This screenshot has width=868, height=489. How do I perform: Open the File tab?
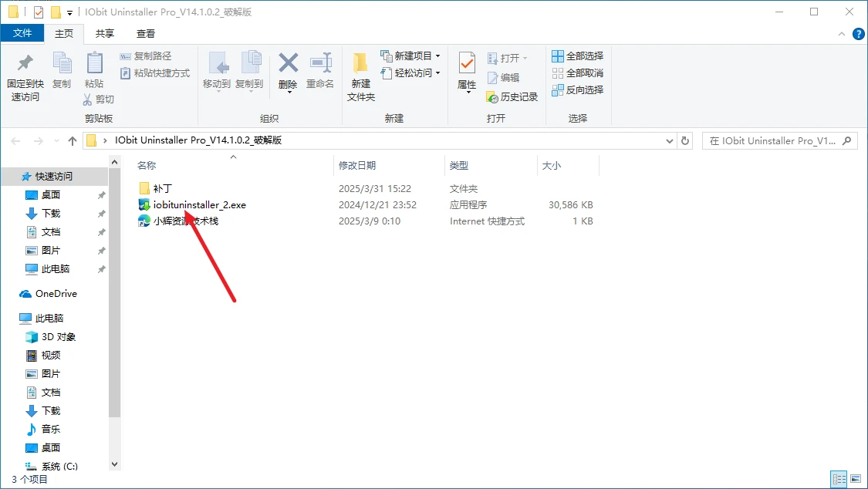pyautogui.click(x=22, y=33)
